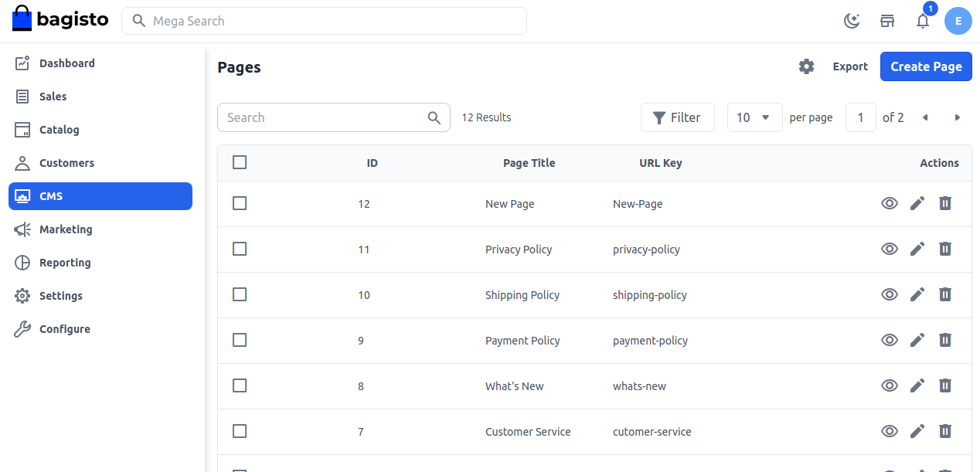The height and width of the screenshot is (472, 980).
Task: Open the datagrid settings gear icon
Action: (806, 66)
